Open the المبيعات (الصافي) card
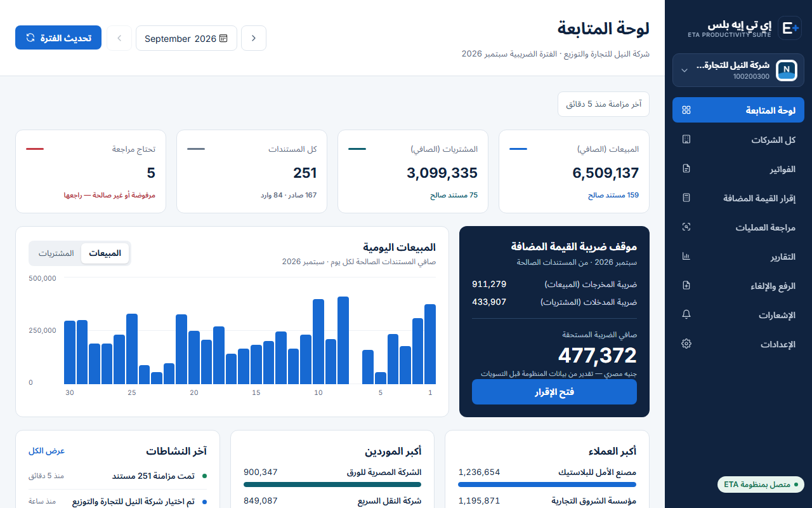This screenshot has width=812, height=508. pyautogui.click(x=574, y=171)
